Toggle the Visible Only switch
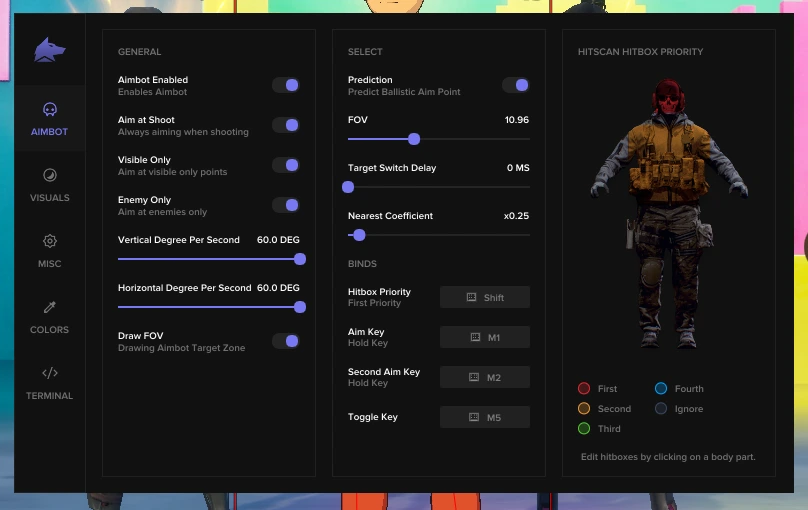Image resolution: width=808 pixels, height=510 pixels. pos(286,165)
